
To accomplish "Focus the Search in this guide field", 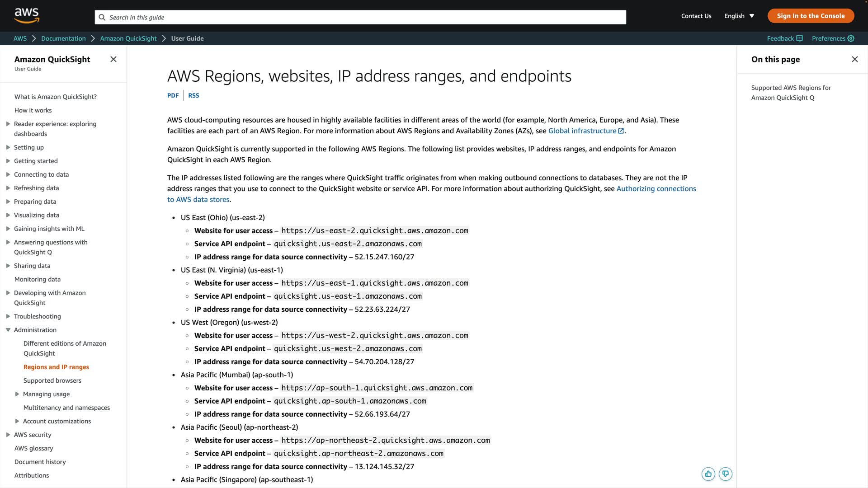I will pyautogui.click(x=362, y=17).
